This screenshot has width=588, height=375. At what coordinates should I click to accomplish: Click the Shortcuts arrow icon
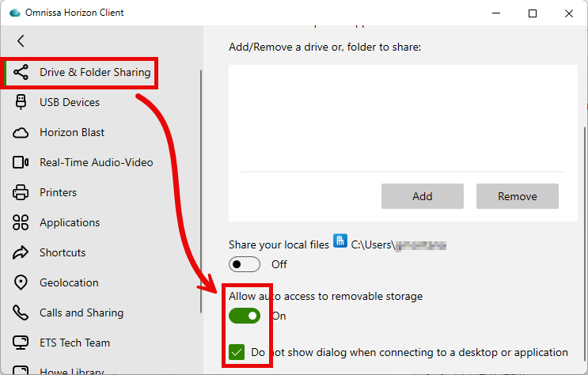[x=21, y=252]
